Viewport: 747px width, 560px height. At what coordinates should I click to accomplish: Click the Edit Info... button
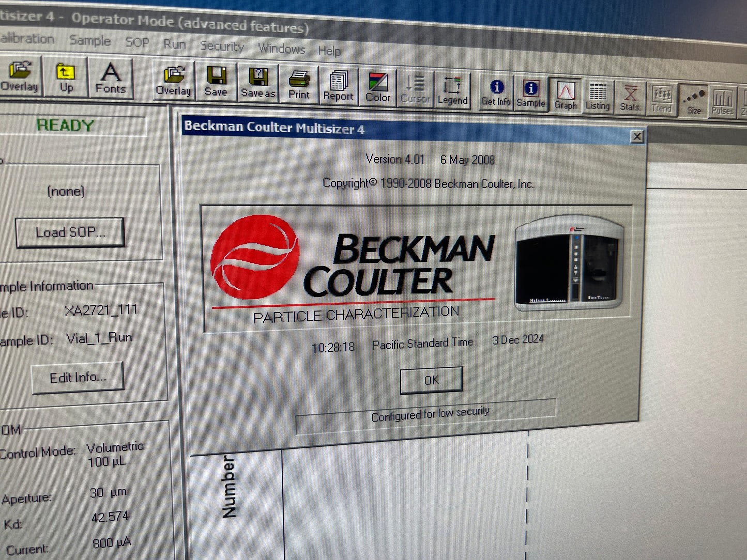(78, 378)
